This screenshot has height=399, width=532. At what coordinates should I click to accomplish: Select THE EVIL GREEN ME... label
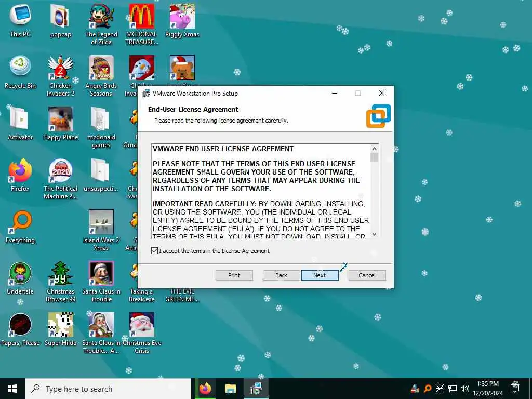click(x=182, y=295)
